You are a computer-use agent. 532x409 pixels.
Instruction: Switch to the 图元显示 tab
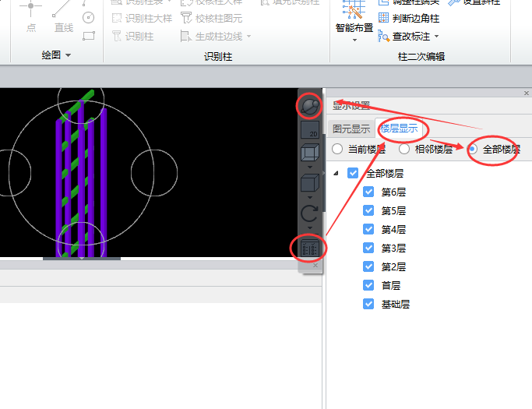pyautogui.click(x=351, y=129)
